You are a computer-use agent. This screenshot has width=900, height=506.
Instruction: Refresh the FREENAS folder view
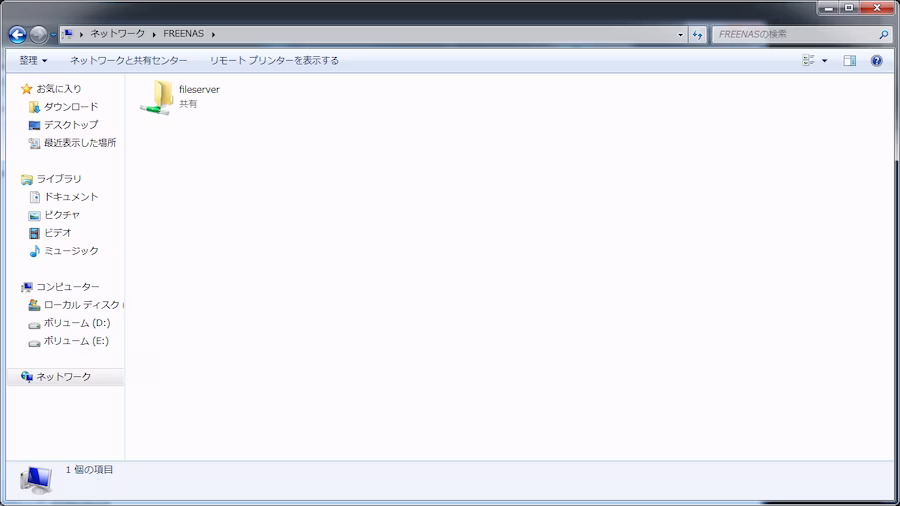[697, 34]
